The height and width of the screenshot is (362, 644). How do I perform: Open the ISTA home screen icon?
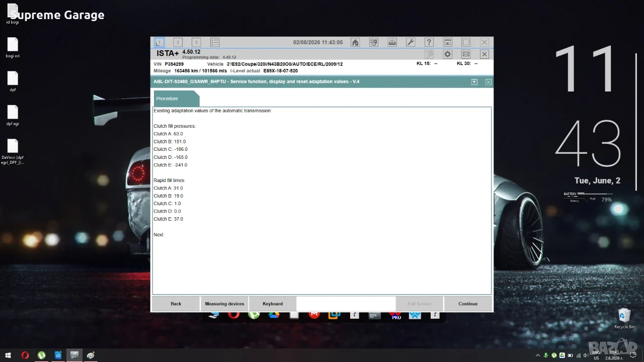point(355,42)
